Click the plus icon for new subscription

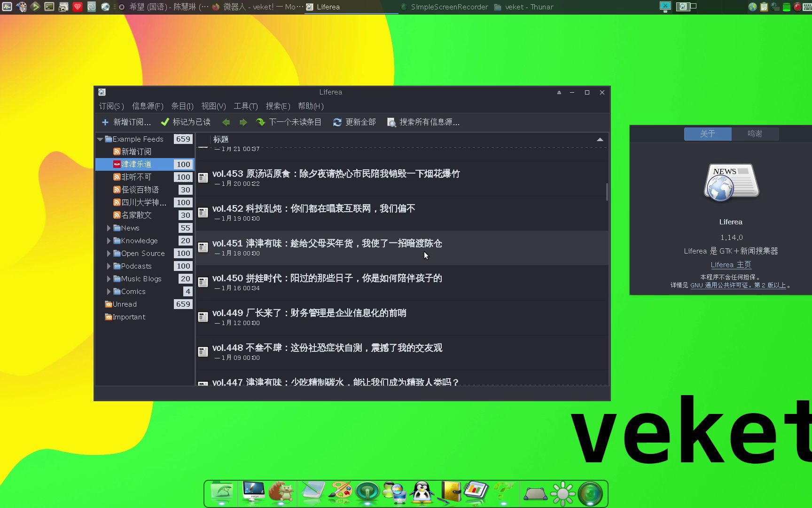pyautogui.click(x=105, y=122)
